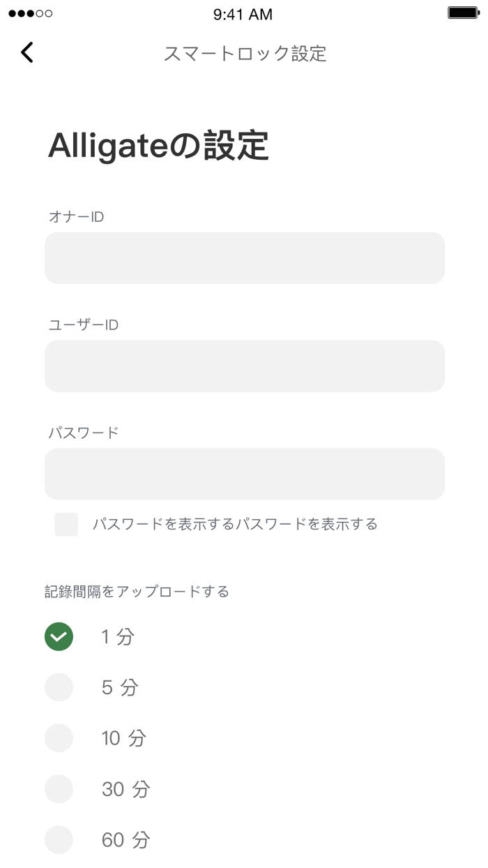Click the パスワードを表示する label text
The height and width of the screenshot is (868, 488).
235,524
